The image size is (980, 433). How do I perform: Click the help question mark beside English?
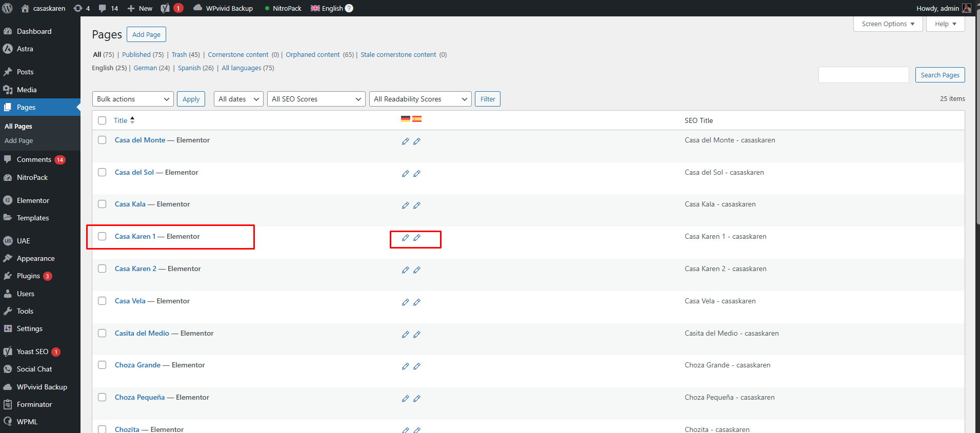pos(349,8)
